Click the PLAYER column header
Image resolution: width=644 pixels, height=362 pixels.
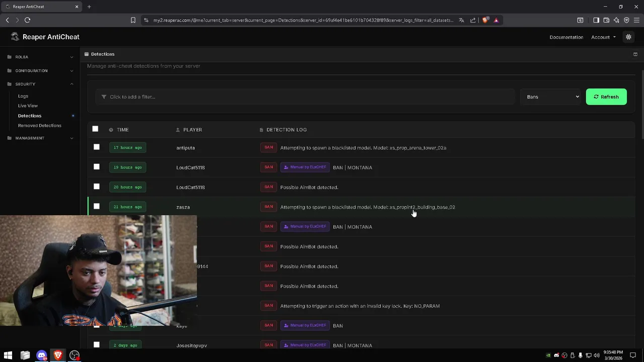189,130
